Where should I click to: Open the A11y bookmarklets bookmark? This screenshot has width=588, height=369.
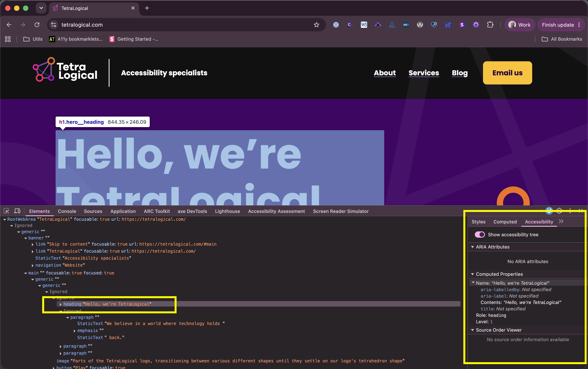pos(76,39)
